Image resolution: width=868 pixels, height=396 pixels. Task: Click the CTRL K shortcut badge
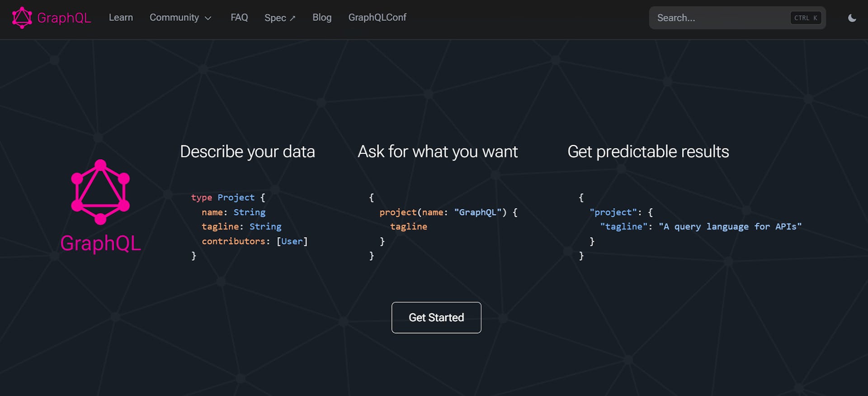click(x=805, y=18)
